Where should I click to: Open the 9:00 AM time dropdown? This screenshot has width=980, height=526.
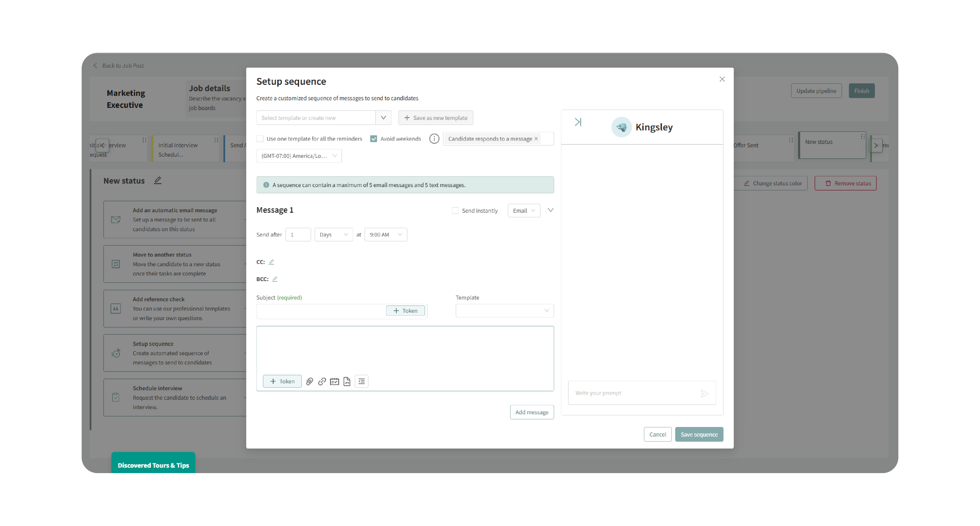[x=385, y=235]
